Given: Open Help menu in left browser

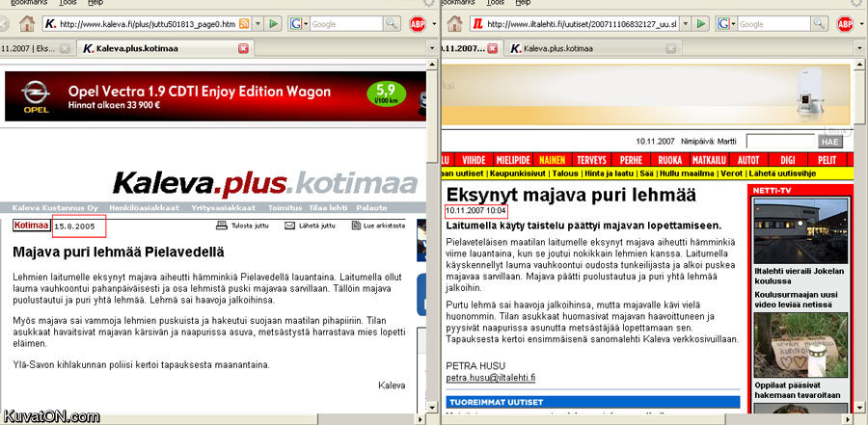Looking at the screenshot, I should tap(95, 3).
